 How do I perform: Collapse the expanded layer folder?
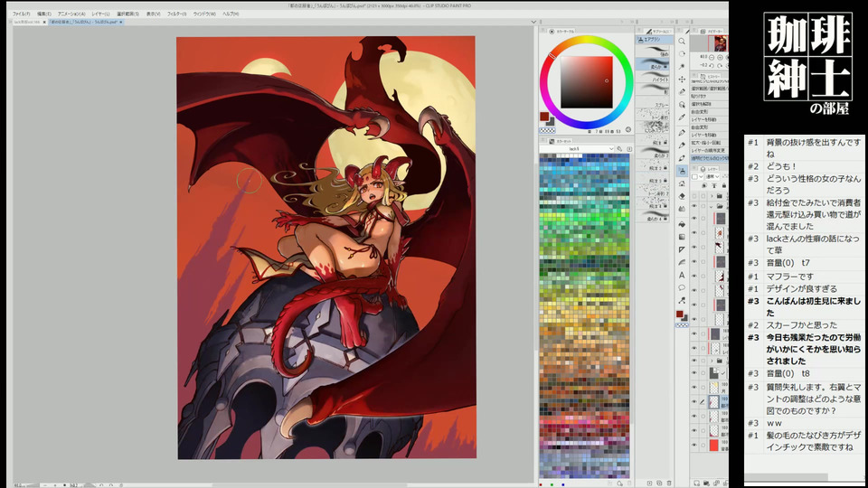[712, 206]
